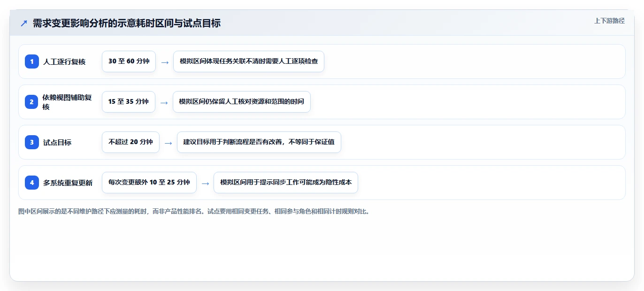Image resolution: width=644 pixels, height=291 pixels.
Task: Click the title 需求变更影响分析的示意耗时区间与试点目标
Action: point(127,23)
